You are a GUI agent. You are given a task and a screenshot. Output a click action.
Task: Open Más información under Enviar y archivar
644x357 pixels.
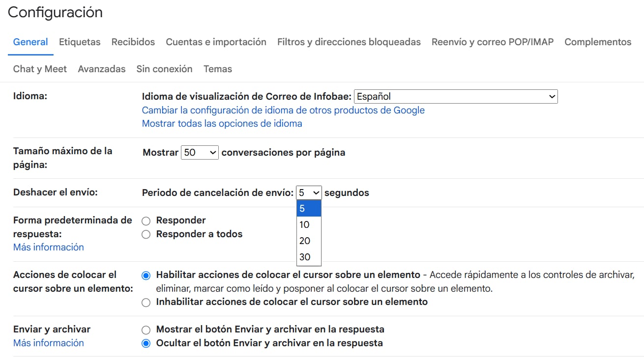tap(49, 343)
